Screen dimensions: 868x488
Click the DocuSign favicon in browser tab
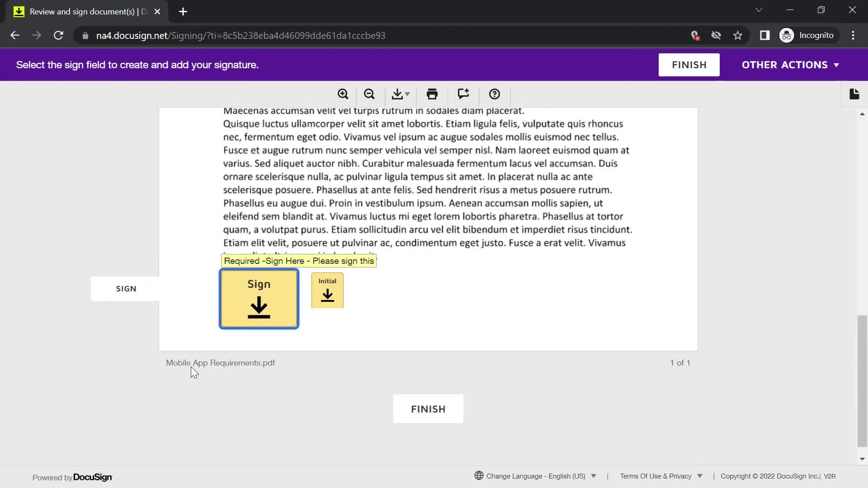point(19,11)
